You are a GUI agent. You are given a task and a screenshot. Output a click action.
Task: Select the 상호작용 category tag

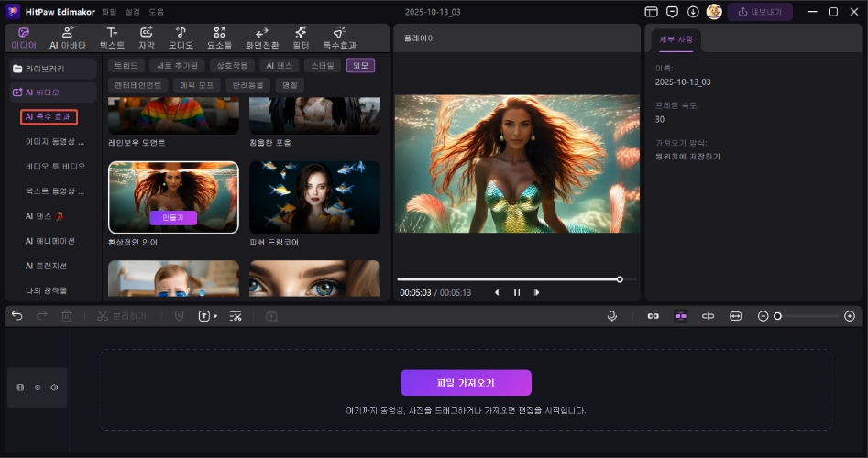232,65
